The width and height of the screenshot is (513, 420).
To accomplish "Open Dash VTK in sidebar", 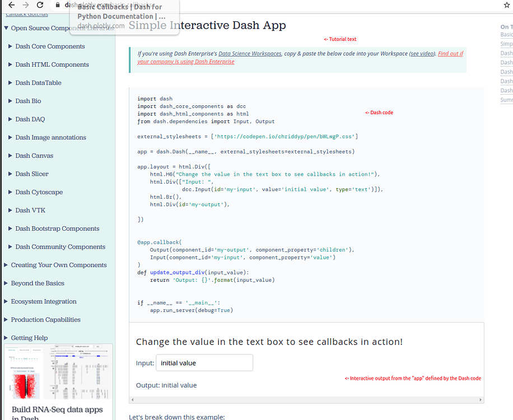I will (30, 211).
